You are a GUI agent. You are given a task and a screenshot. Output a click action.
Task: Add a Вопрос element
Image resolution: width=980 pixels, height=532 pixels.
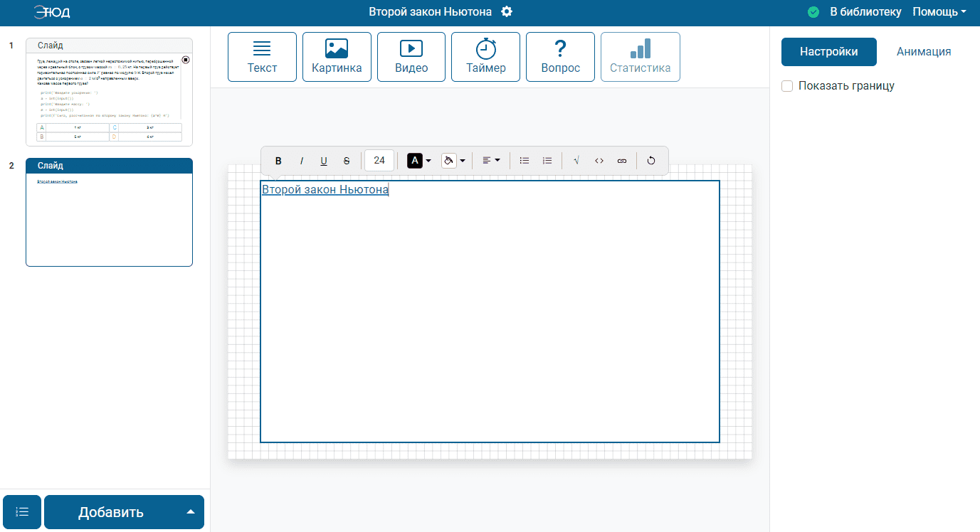coord(560,57)
